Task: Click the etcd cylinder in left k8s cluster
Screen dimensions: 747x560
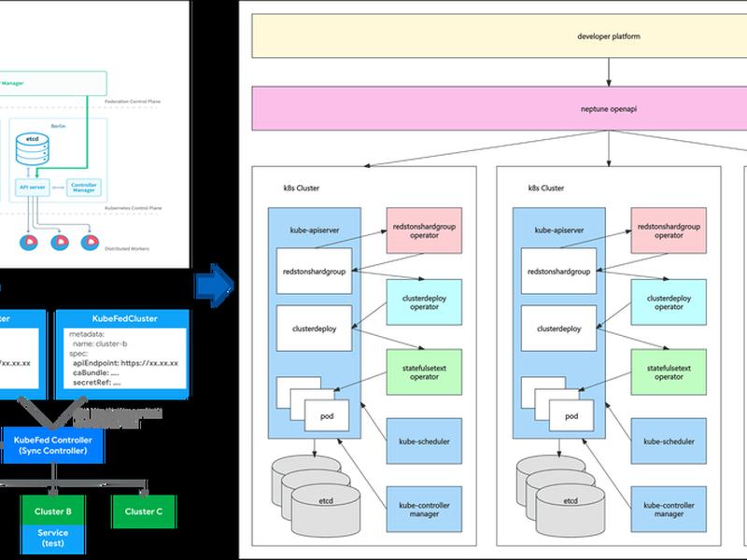Action: [x=326, y=511]
